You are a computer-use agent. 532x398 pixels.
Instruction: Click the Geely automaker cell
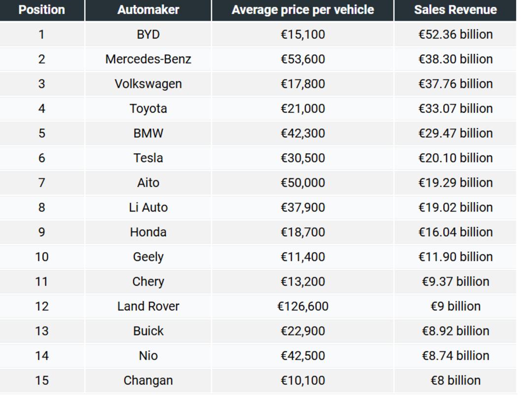[x=148, y=257]
